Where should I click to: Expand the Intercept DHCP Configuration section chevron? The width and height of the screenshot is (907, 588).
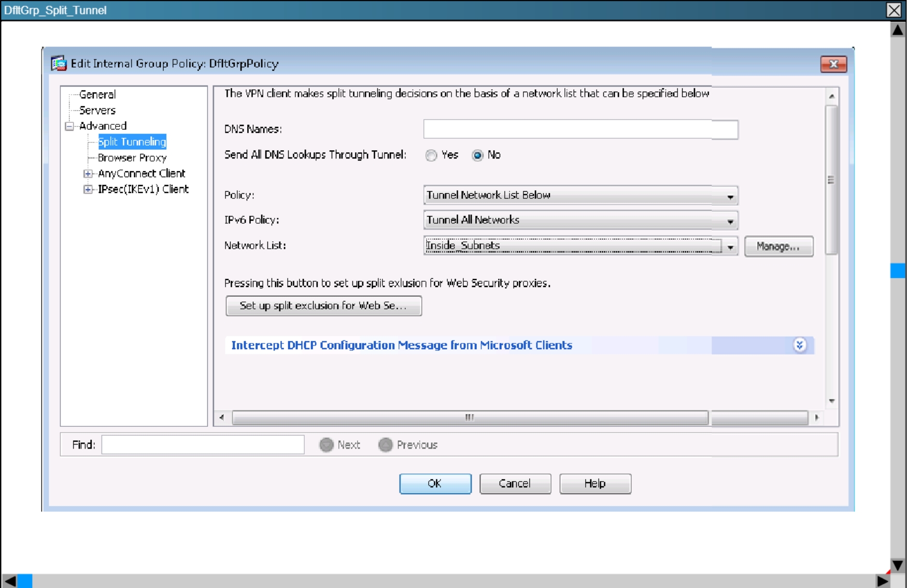pos(800,345)
